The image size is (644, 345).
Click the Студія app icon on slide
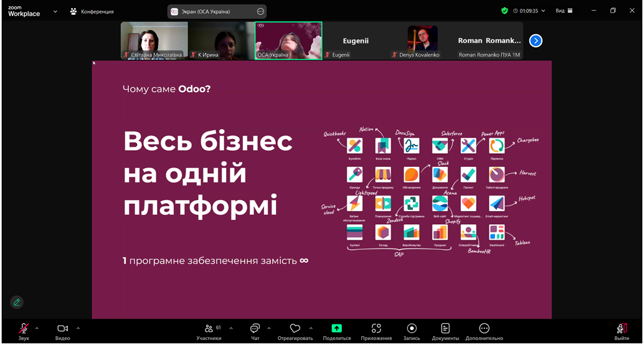(468, 146)
